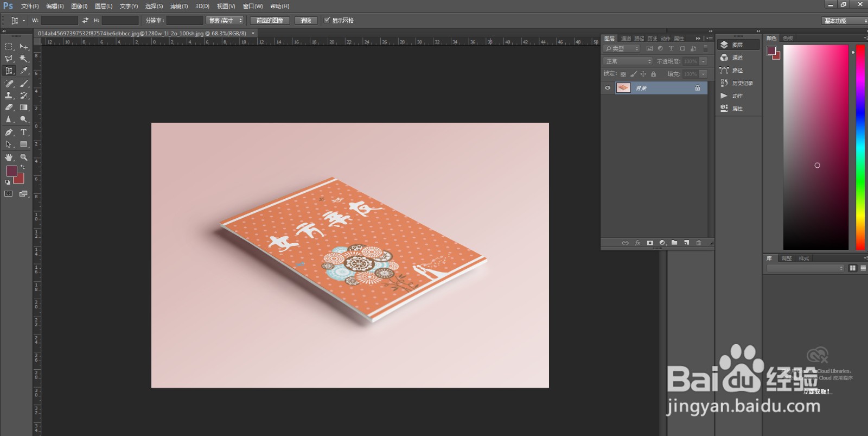
Task: Select the Eraser tool
Action: click(9, 108)
